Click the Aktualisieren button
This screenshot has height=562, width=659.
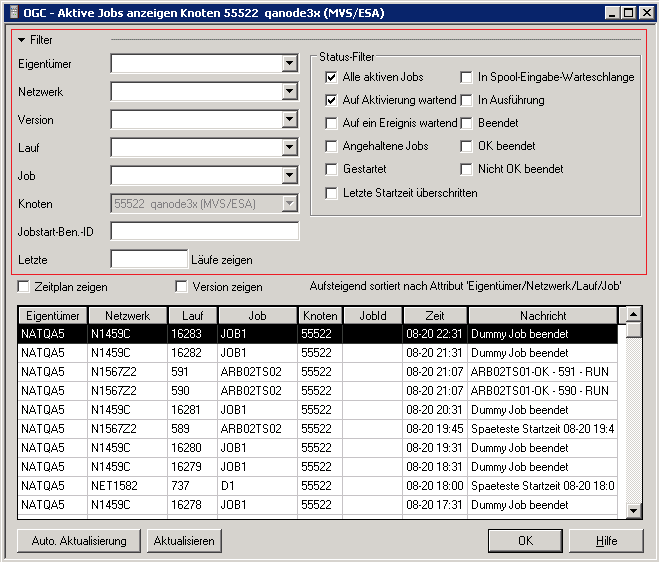[183, 541]
